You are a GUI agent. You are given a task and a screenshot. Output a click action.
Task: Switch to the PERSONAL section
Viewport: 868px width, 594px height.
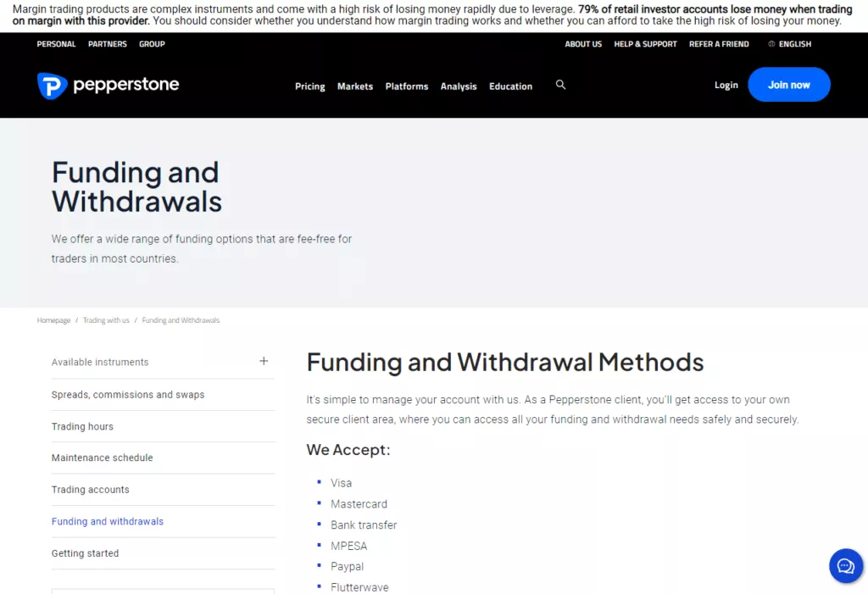[57, 44]
